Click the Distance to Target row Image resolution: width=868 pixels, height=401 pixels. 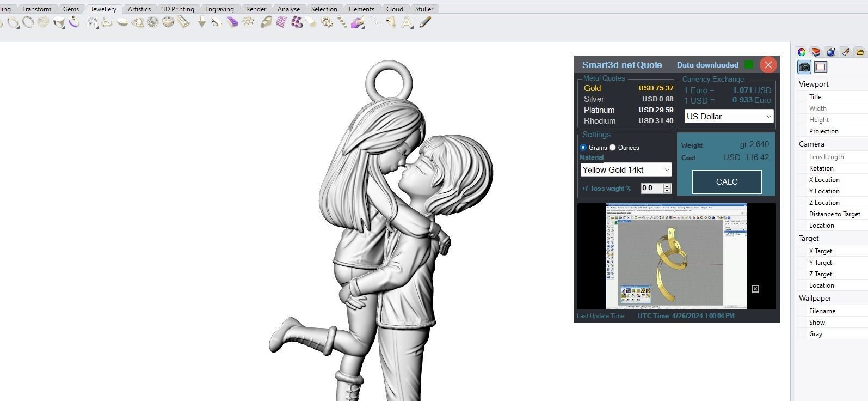(x=833, y=214)
